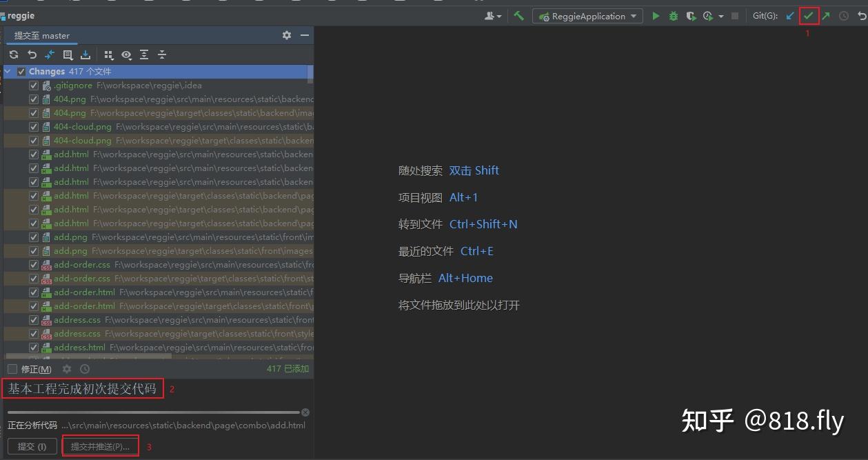
Task: Uncheck add.png under src checkbox
Action: click(34, 237)
